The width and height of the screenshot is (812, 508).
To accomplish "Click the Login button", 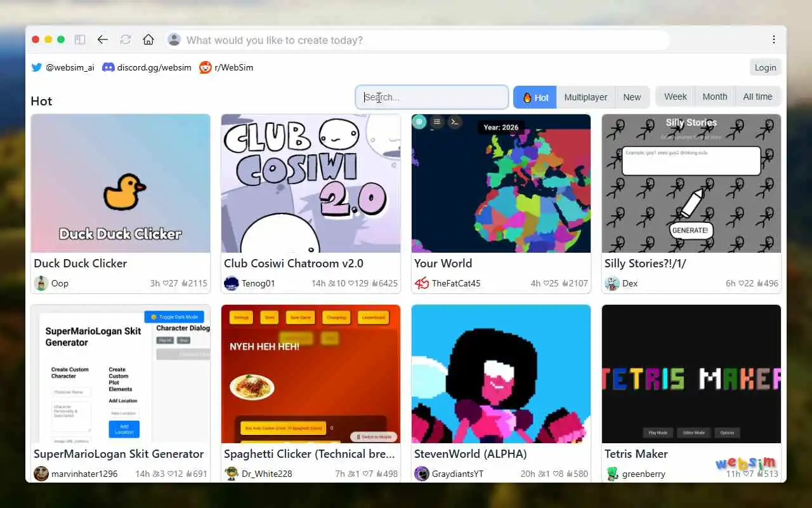I will (765, 67).
